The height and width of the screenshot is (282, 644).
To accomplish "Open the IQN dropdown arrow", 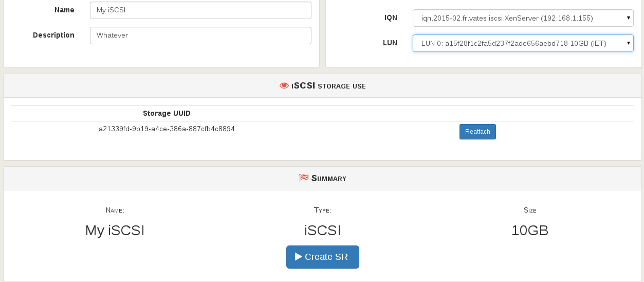I will tap(629, 18).
